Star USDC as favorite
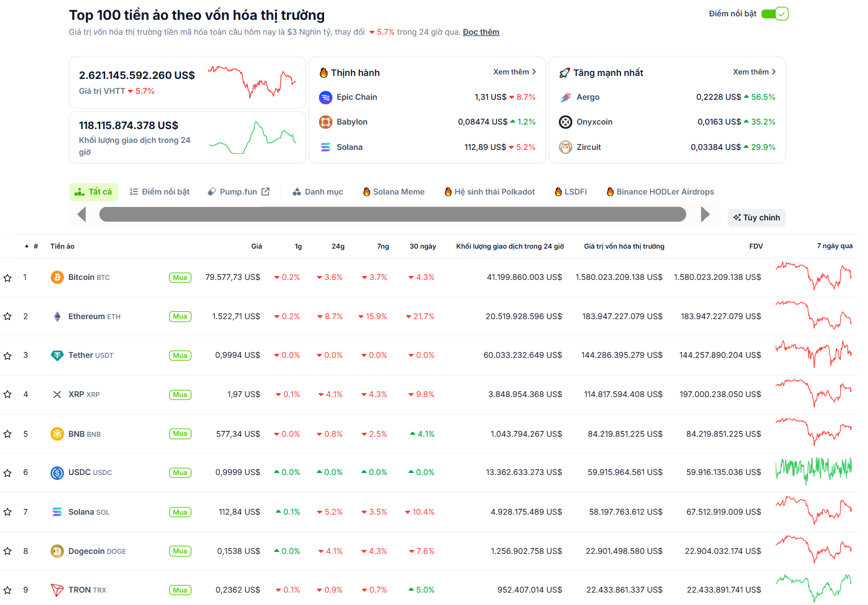 (7, 473)
